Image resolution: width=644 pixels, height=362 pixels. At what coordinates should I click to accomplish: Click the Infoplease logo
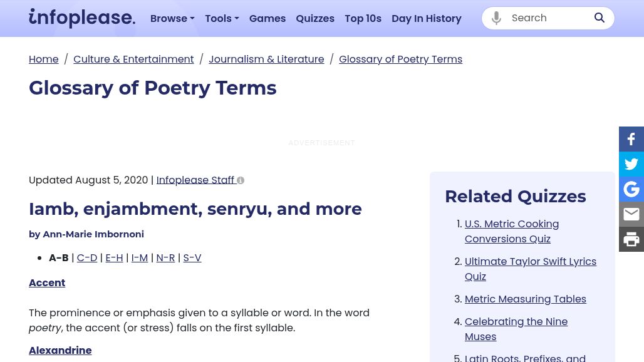81,18
